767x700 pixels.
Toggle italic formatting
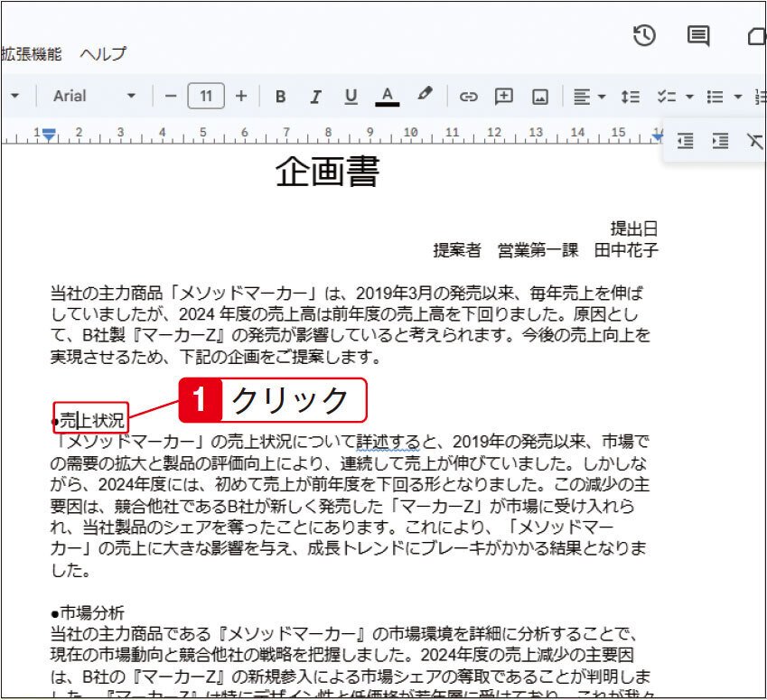314,96
